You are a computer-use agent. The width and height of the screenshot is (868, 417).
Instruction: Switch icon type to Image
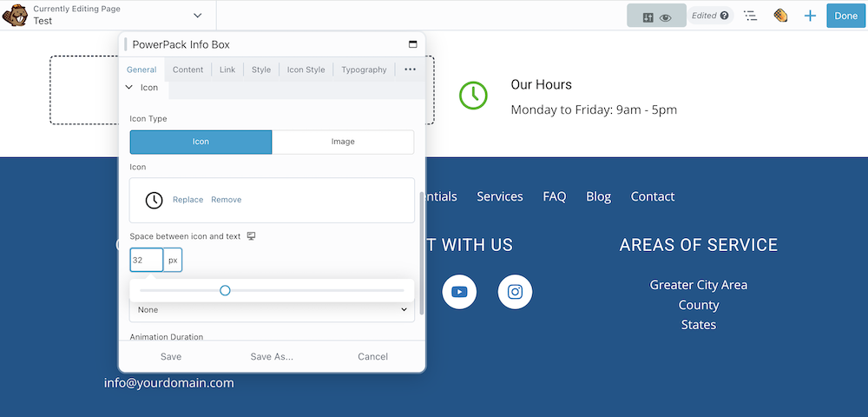coord(343,142)
